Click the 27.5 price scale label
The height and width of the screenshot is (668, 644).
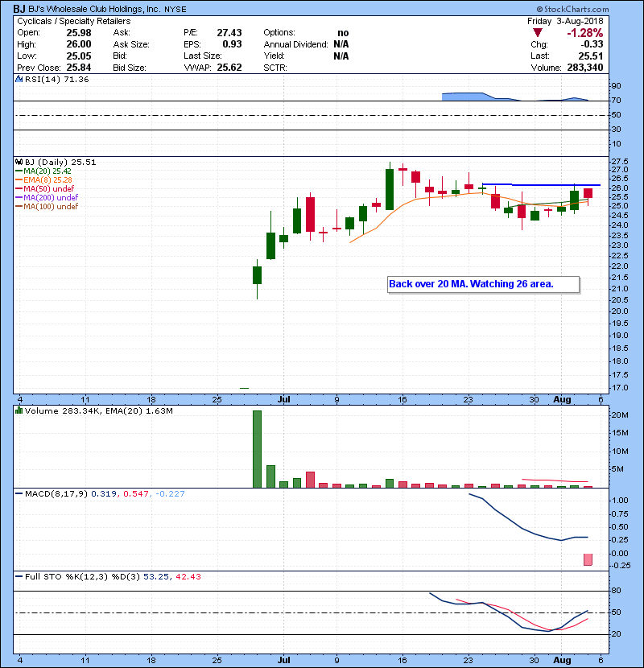pos(620,162)
